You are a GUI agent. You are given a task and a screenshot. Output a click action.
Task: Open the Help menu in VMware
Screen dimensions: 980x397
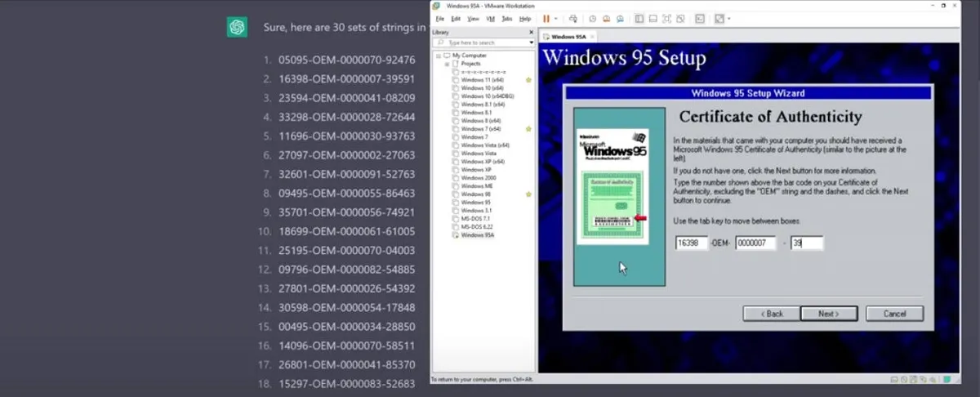(x=525, y=19)
